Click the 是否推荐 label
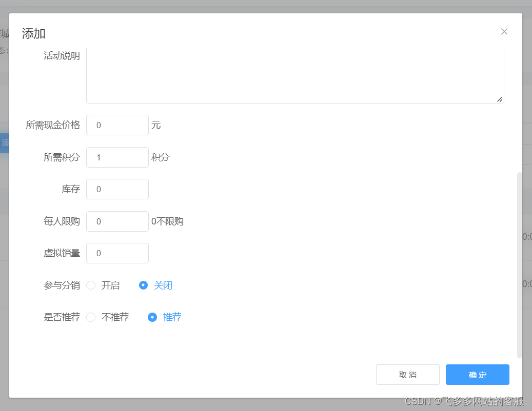The image size is (532, 411). click(x=62, y=317)
